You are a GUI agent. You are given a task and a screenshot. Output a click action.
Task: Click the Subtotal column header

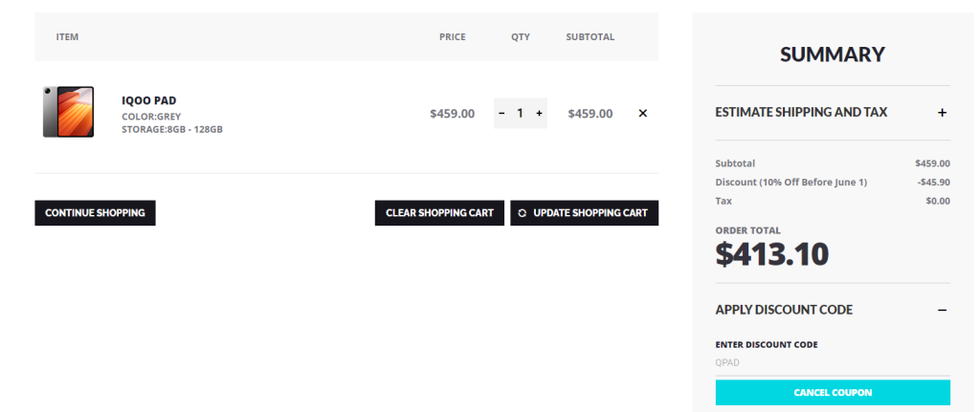tap(590, 37)
